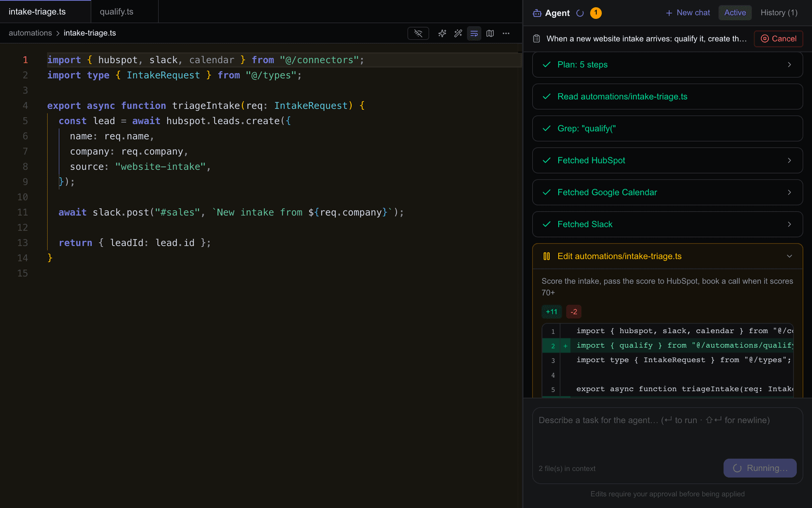Viewport: 812px width, 508px height.
Task: Click the -2 deletions badge
Action: pos(573,312)
